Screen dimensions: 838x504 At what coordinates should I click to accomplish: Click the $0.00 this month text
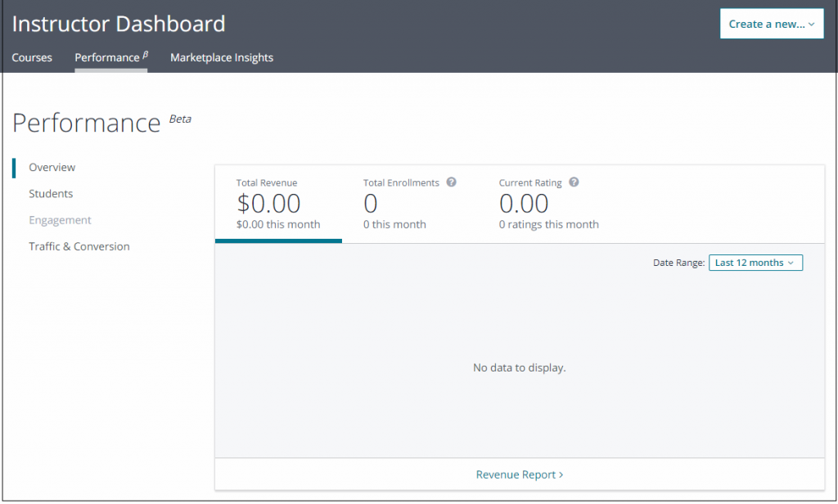pos(278,224)
